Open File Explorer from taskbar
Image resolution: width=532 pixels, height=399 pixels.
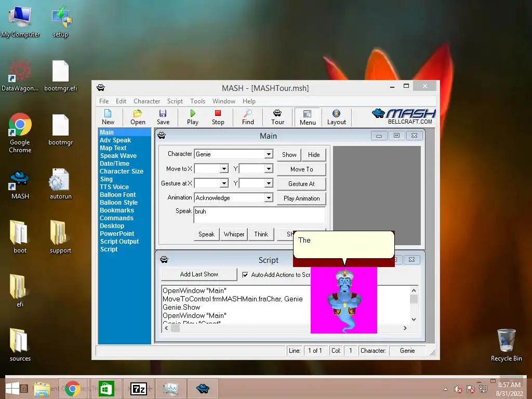click(42, 389)
